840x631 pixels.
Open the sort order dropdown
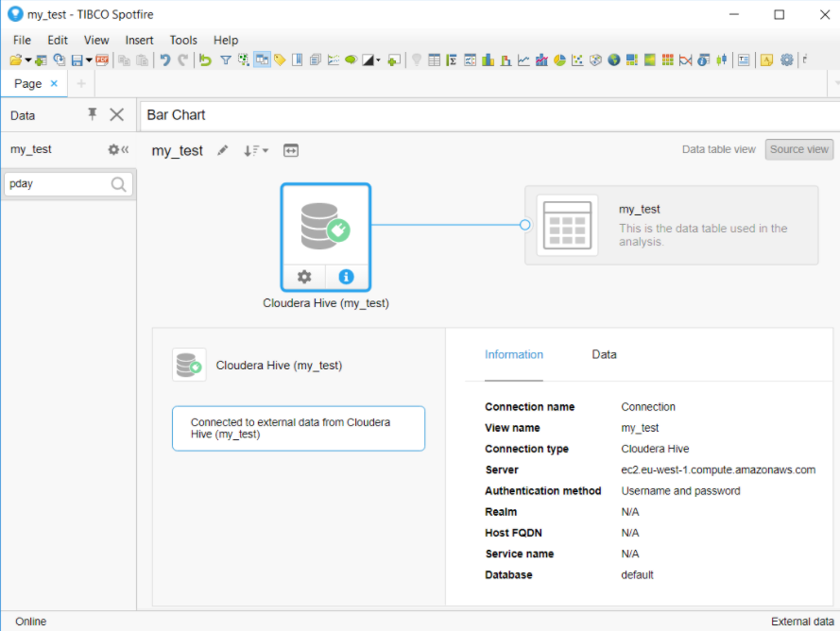256,150
